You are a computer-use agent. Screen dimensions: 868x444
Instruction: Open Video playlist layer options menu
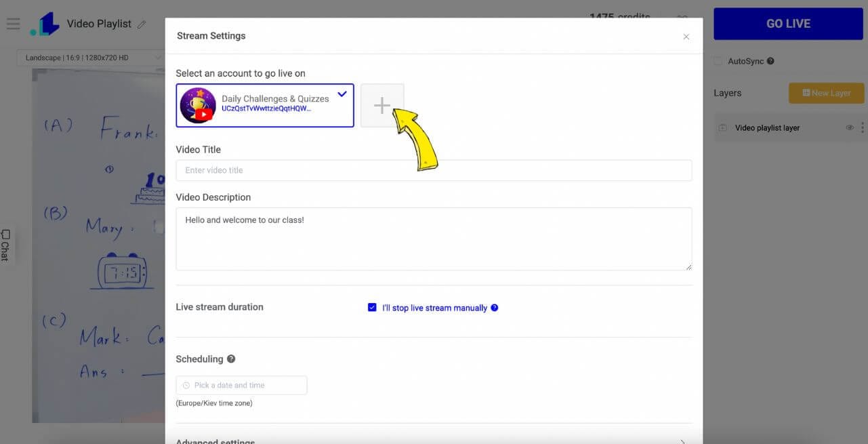(x=863, y=127)
